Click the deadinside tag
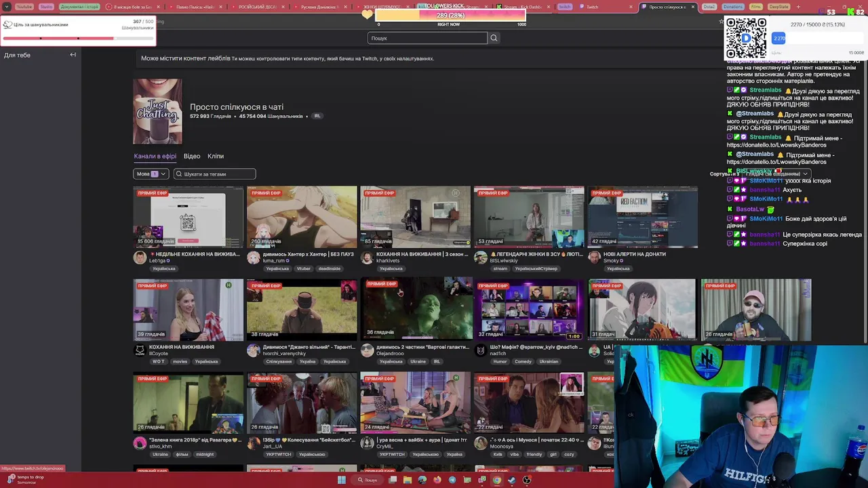Image resolution: width=868 pixels, height=488 pixels. pos(329,269)
